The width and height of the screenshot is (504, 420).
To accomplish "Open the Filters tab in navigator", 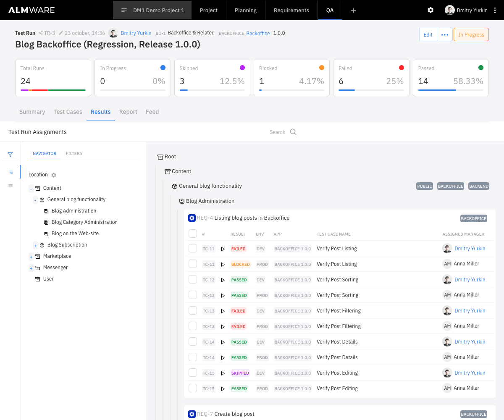I will pos(74,154).
